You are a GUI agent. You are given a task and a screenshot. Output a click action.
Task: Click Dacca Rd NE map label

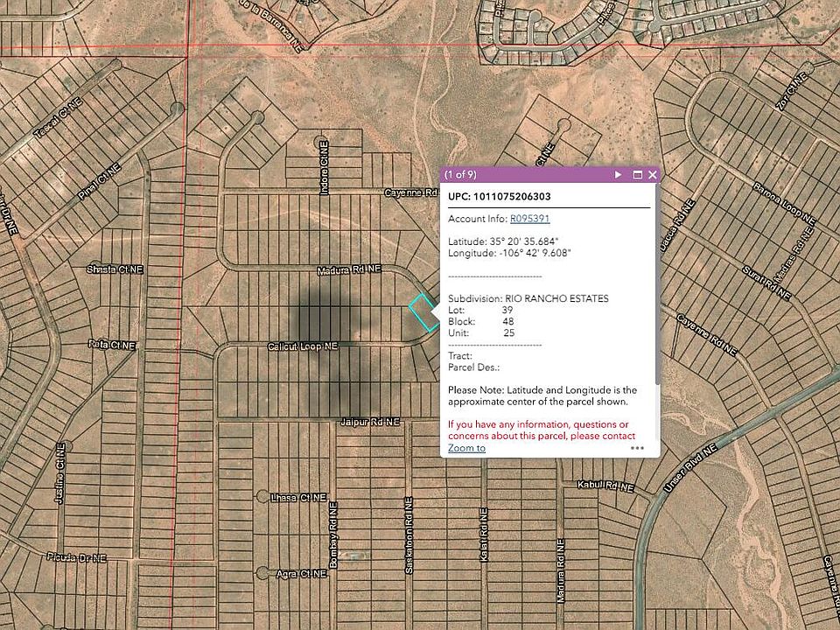tap(677, 225)
